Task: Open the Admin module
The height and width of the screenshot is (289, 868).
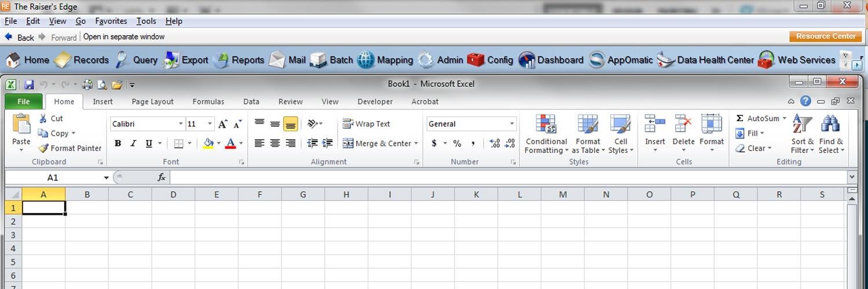Action: point(441,60)
